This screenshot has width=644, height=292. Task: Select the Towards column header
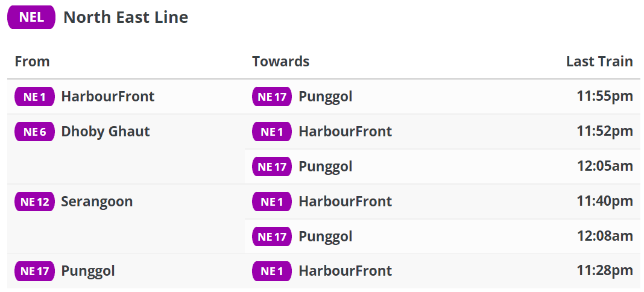[280, 62]
